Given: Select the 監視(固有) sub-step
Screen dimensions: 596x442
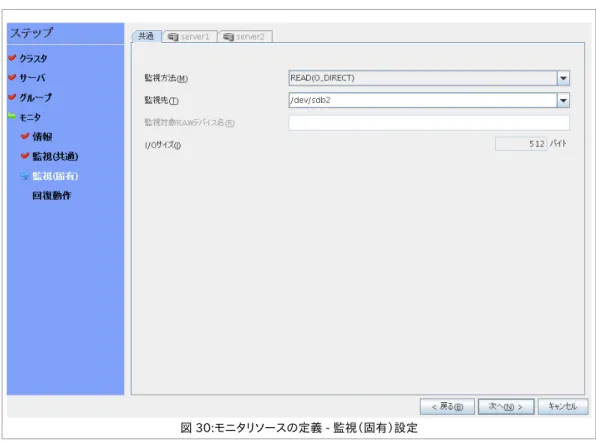Looking at the screenshot, I should (x=55, y=176).
